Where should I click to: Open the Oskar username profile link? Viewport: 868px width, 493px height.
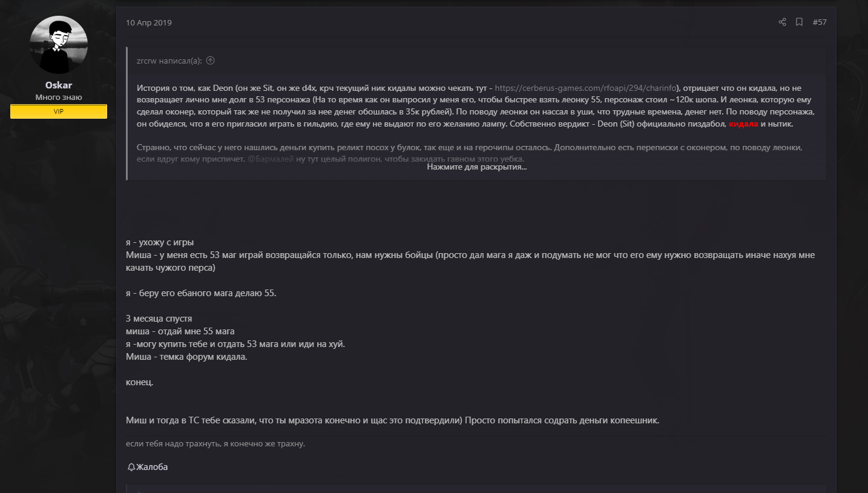(59, 85)
